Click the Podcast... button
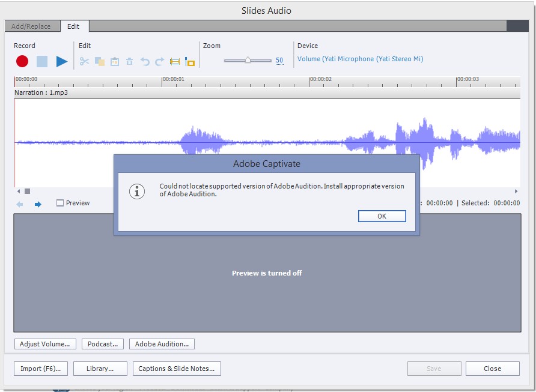This screenshot has height=392, width=536. click(103, 344)
